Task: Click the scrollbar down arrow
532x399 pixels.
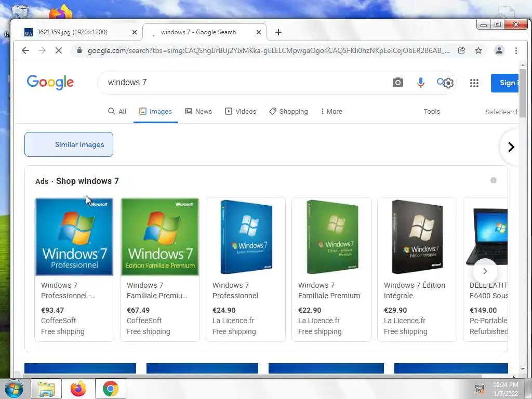Action: pos(523,369)
